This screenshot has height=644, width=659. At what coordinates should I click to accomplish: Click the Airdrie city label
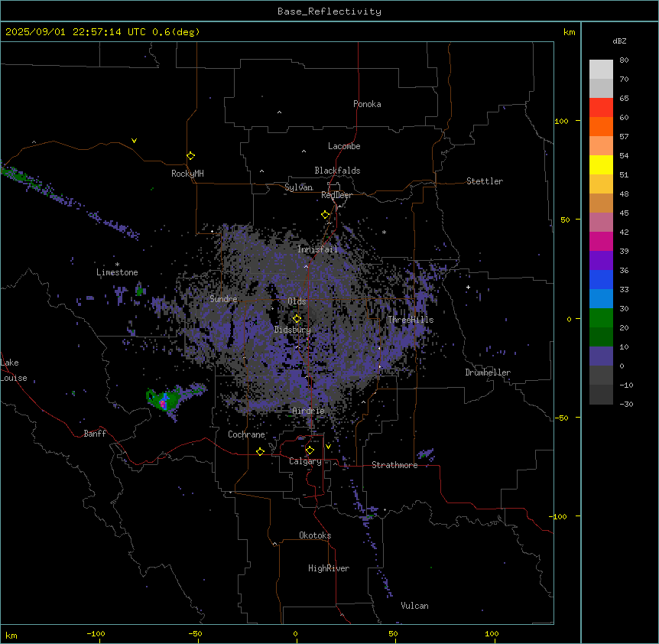click(x=308, y=411)
